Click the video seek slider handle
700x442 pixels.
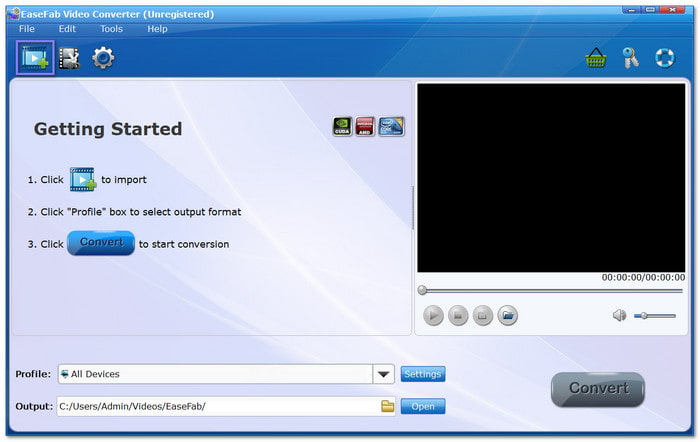(422, 291)
